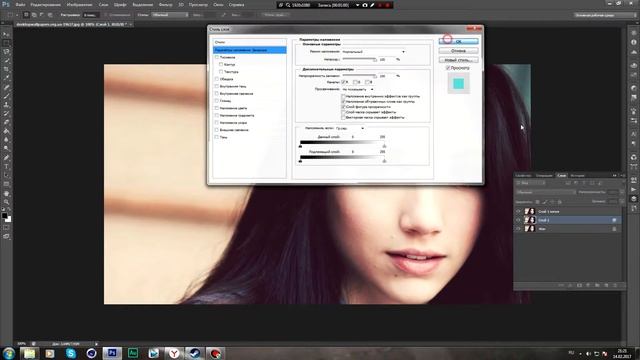Select the Hand tool
Screen dimensions: 640x360
(6, 193)
